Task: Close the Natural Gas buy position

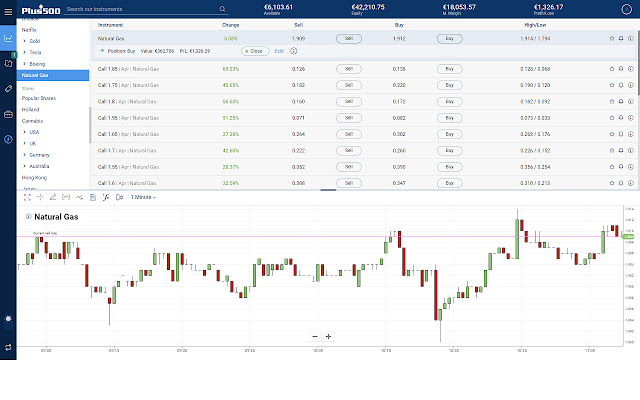Action: [255, 50]
